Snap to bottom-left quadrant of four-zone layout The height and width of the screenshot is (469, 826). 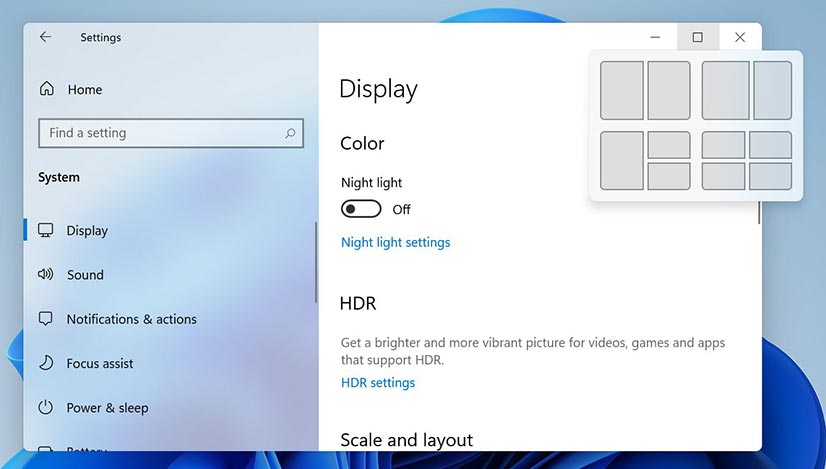tap(723, 176)
